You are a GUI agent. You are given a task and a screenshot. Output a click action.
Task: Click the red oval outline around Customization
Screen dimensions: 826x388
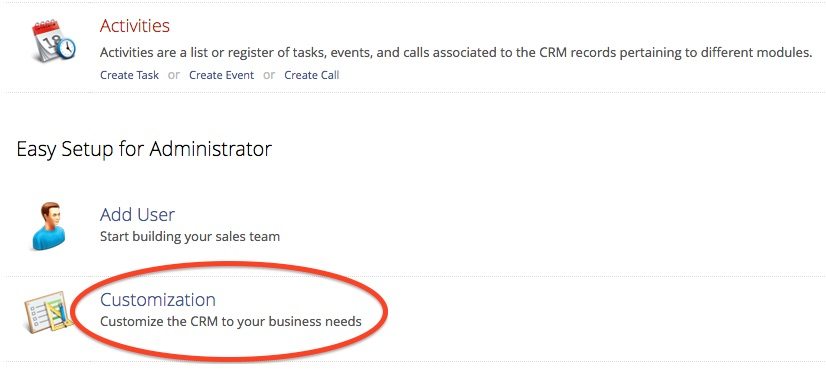[x=230, y=264]
